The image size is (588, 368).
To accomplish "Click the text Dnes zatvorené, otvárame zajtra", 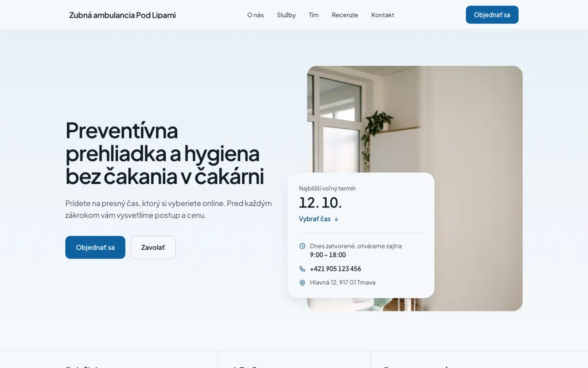I will (x=356, y=246).
